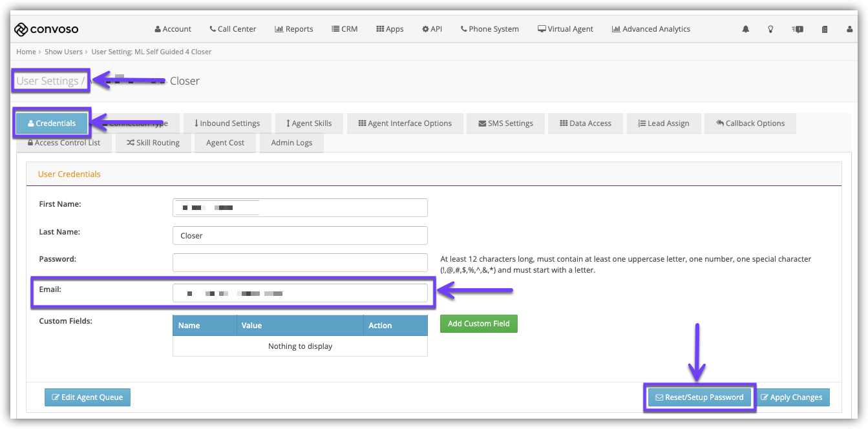The width and height of the screenshot is (868, 429).
Task: Switch to the Agent Skills tab
Action: click(x=308, y=123)
